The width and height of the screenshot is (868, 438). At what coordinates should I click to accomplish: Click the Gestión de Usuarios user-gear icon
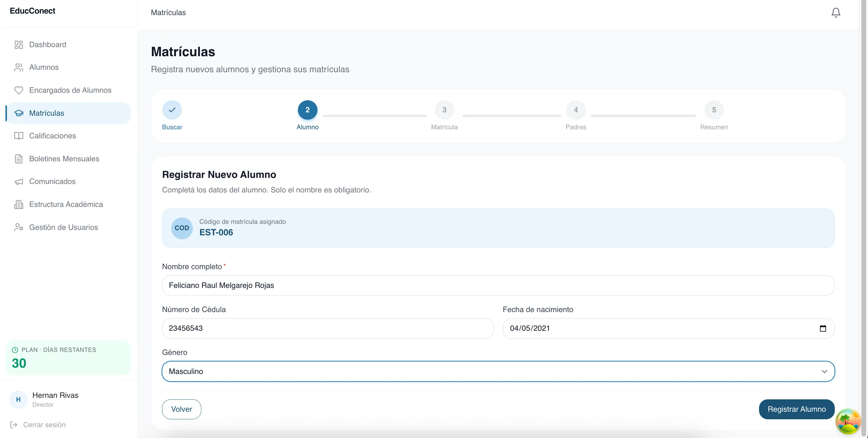[18, 227]
